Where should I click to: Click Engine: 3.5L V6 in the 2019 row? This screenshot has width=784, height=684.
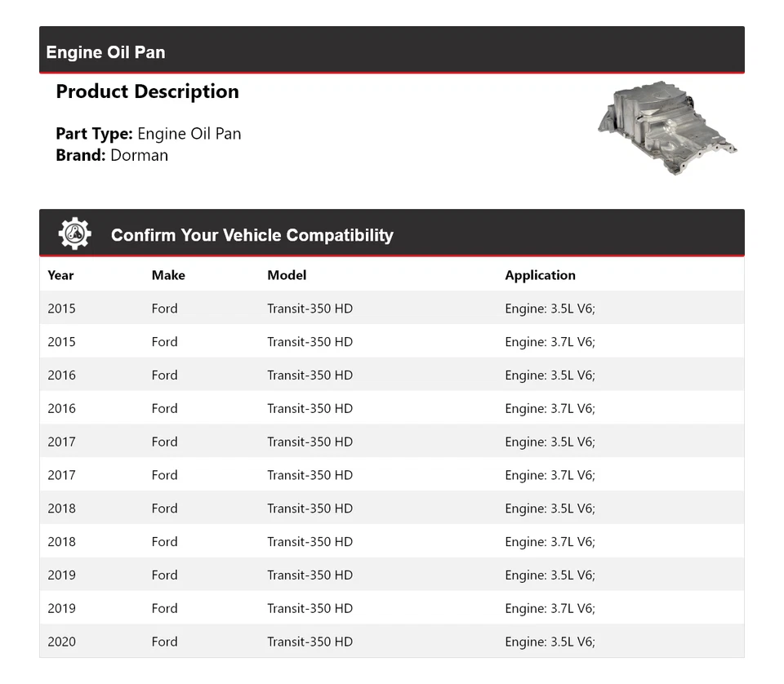click(550, 575)
